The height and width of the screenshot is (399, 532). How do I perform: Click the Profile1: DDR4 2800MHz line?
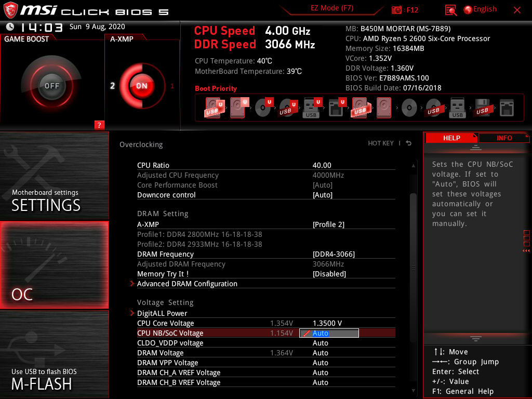tap(199, 234)
